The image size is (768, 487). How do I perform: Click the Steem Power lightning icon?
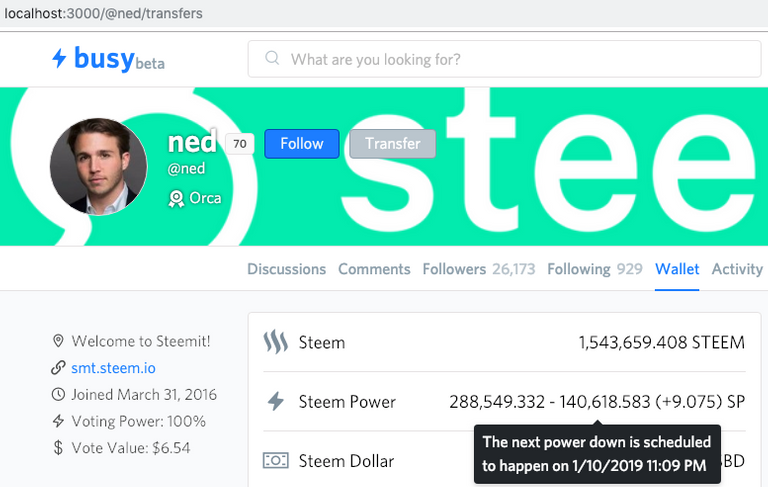(276, 401)
